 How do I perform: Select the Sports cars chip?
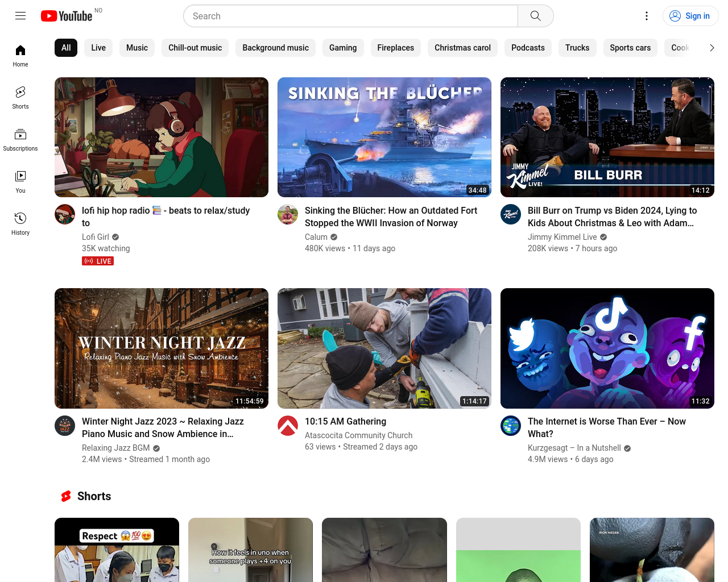630,48
